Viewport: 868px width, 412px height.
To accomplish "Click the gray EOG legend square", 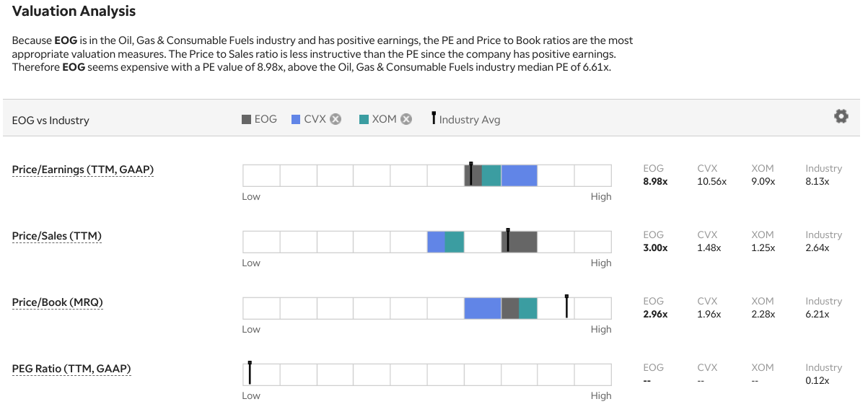I will pos(246,119).
